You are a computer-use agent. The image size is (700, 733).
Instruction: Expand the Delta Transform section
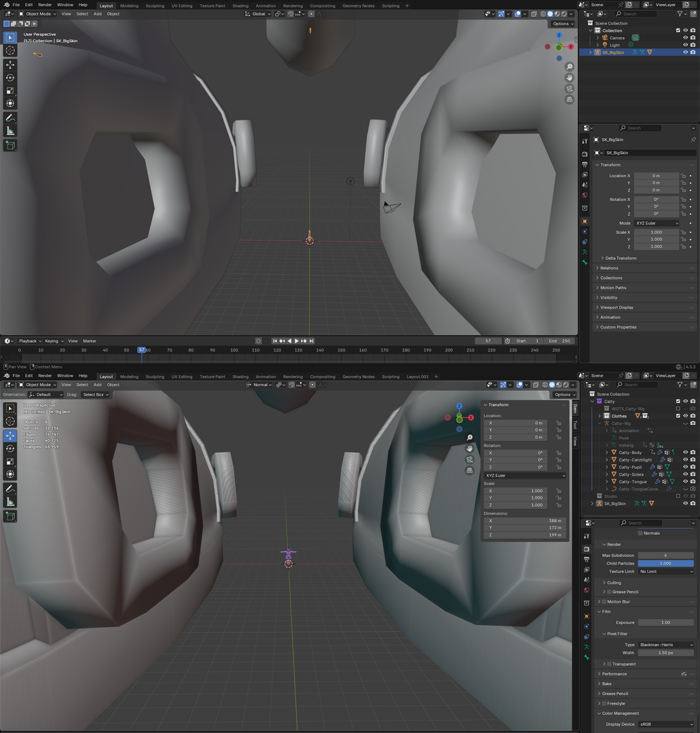pyautogui.click(x=621, y=258)
